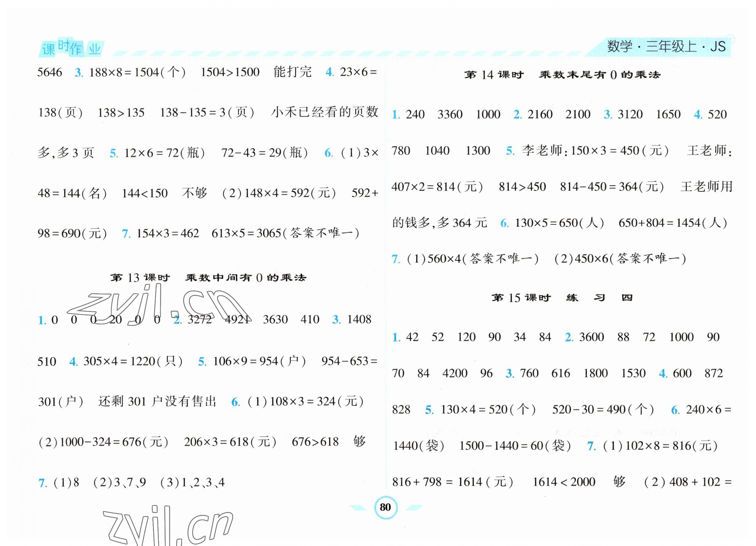Click the text '305×4=1220(只)'
This screenshot has height=546, width=756.
pyautogui.click(x=133, y=361)
